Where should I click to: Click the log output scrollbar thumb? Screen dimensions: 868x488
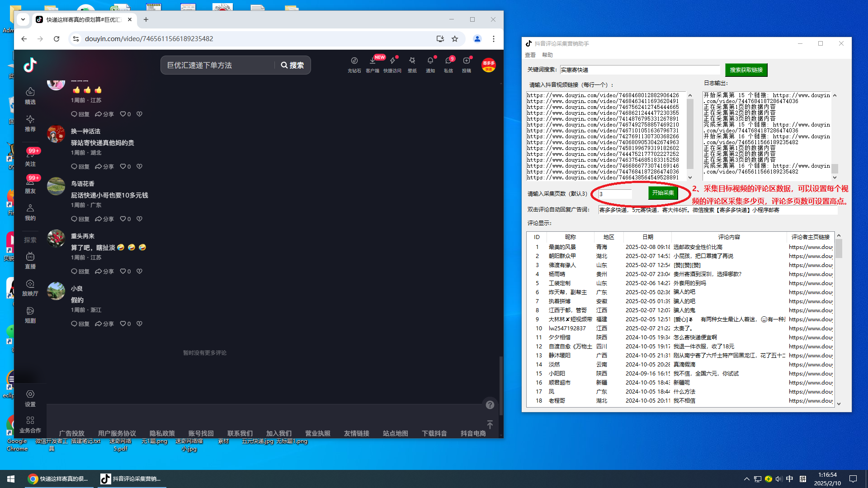(835, 168)
